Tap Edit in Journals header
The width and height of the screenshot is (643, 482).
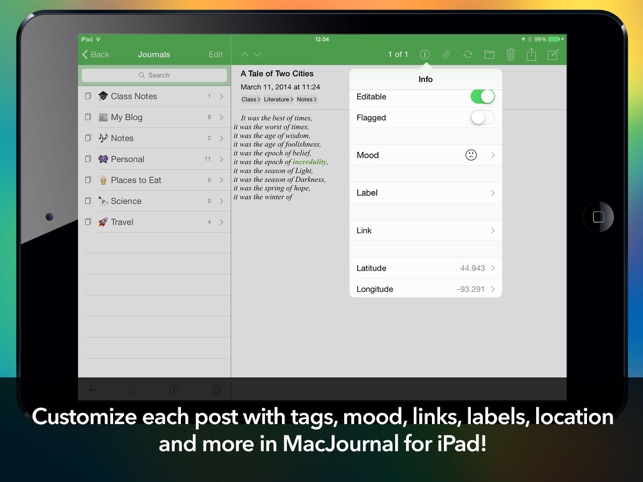(216, 55)
